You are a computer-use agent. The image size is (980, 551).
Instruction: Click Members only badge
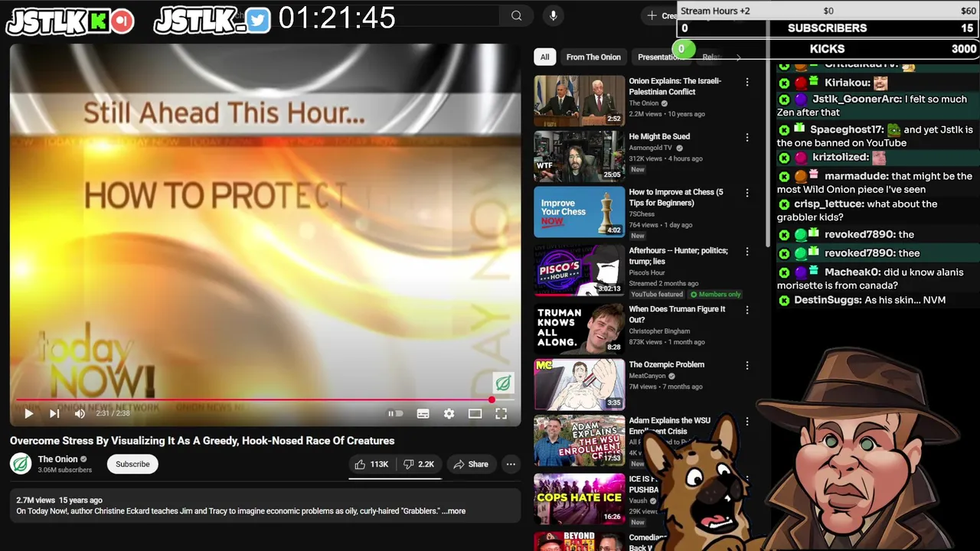(715, 295)
